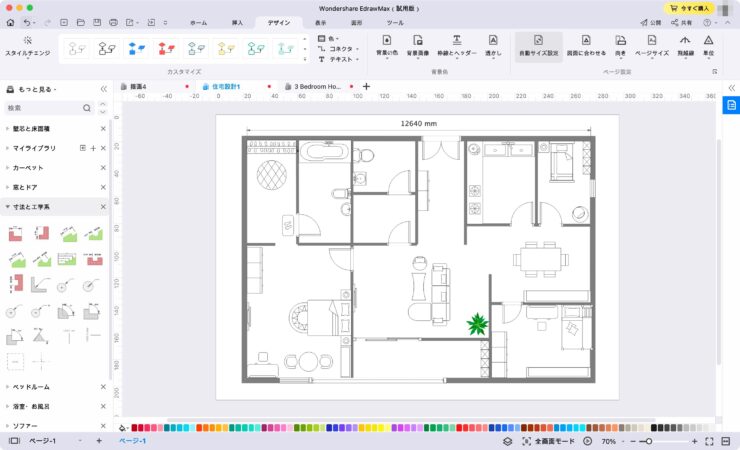Viewport: 740px width, 450px height.
Task: Add new item to マイライブラリ
Action: 93,148
